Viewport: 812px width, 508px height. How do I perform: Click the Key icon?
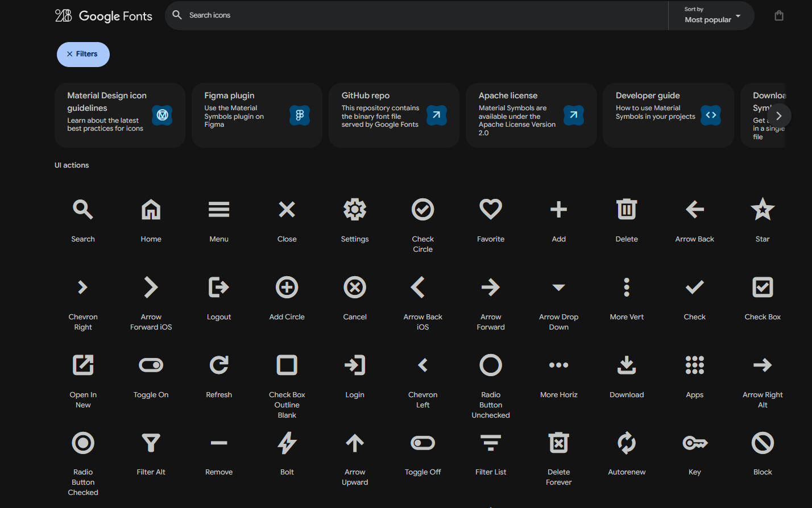click(694, 443)
